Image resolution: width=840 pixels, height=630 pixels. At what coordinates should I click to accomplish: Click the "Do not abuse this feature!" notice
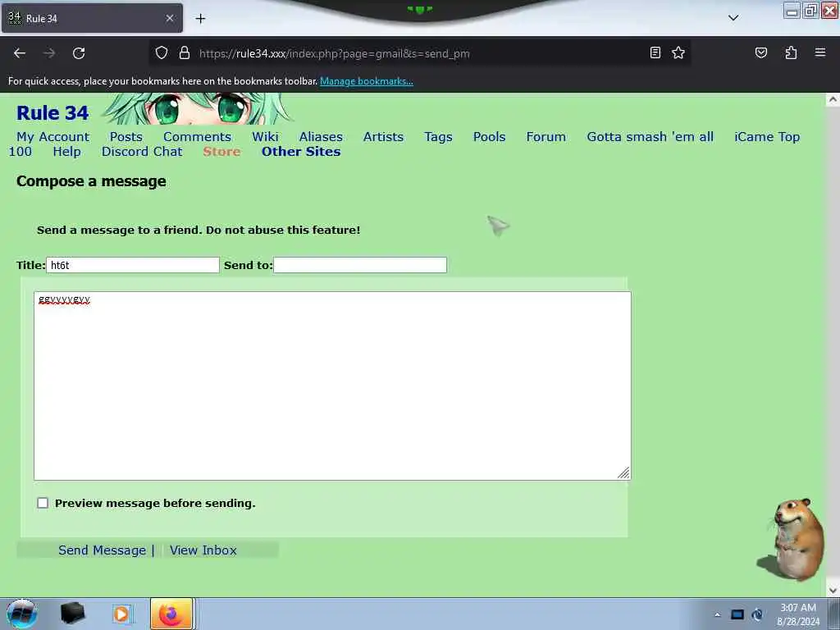[x=283, y=231]
